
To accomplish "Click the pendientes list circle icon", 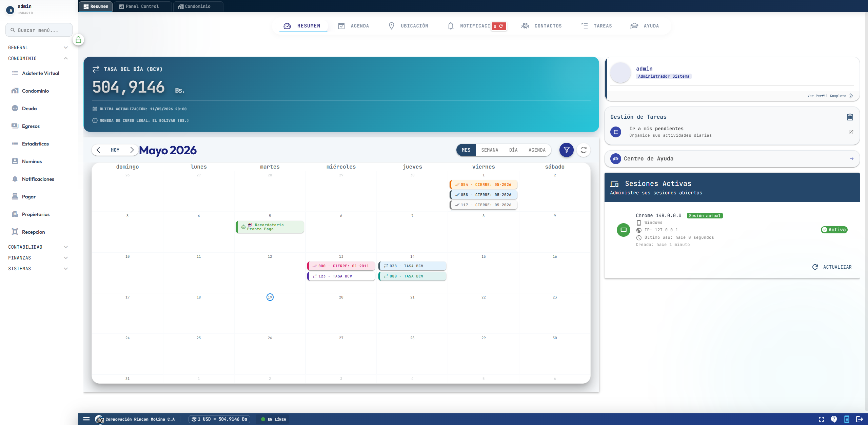I will (616, 132).
